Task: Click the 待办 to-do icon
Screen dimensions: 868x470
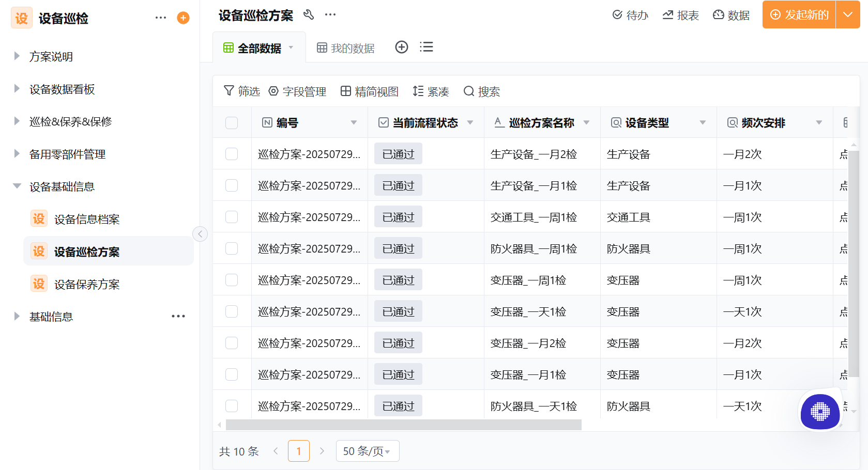Action: point(630,15)
